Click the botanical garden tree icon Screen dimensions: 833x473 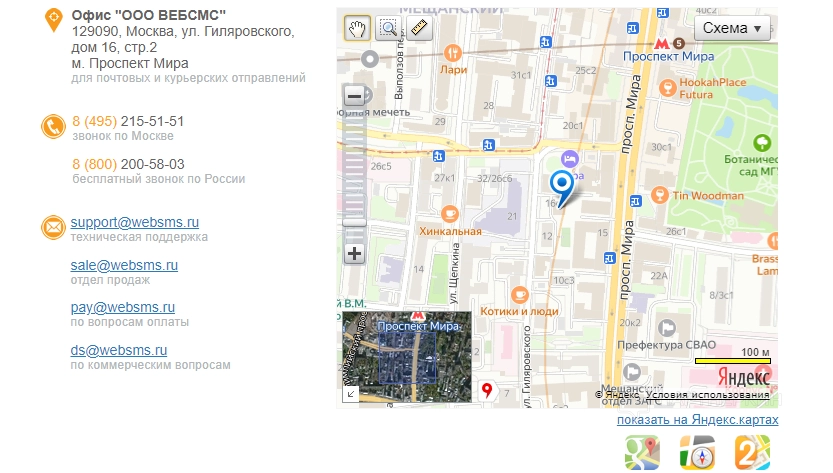click(x=762, y=142)
